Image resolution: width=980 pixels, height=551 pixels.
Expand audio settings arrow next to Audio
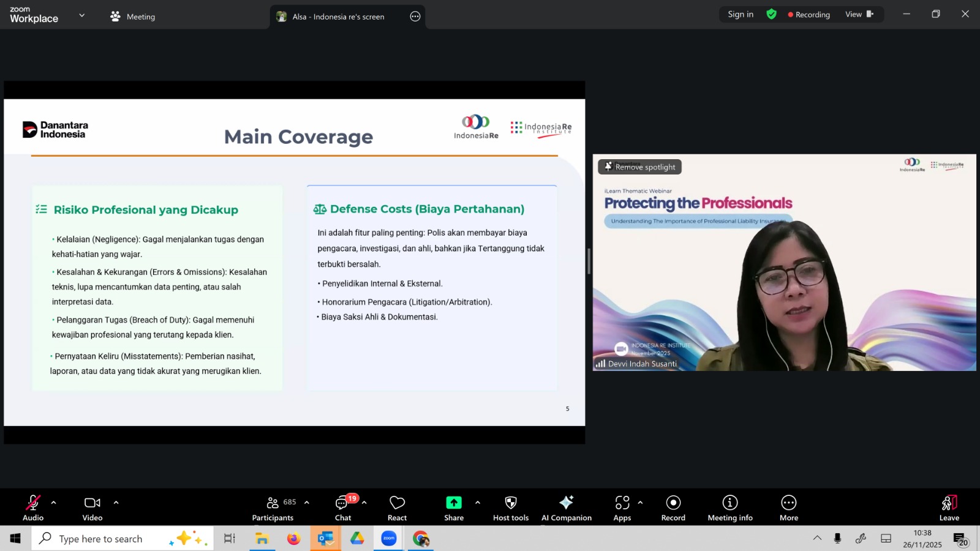tap(54, 503)
